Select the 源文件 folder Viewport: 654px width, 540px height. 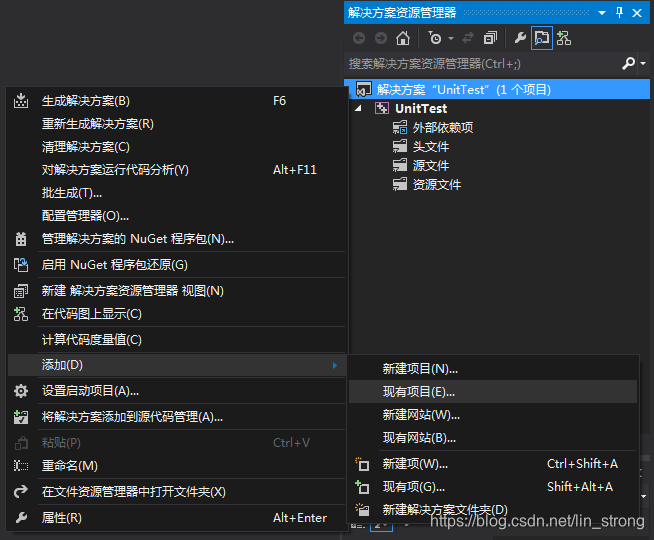(431, 166)
